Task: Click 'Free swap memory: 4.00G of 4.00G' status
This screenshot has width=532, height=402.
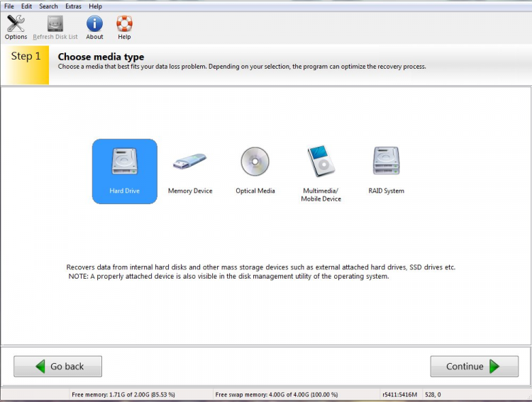Action: coord(277,394)
